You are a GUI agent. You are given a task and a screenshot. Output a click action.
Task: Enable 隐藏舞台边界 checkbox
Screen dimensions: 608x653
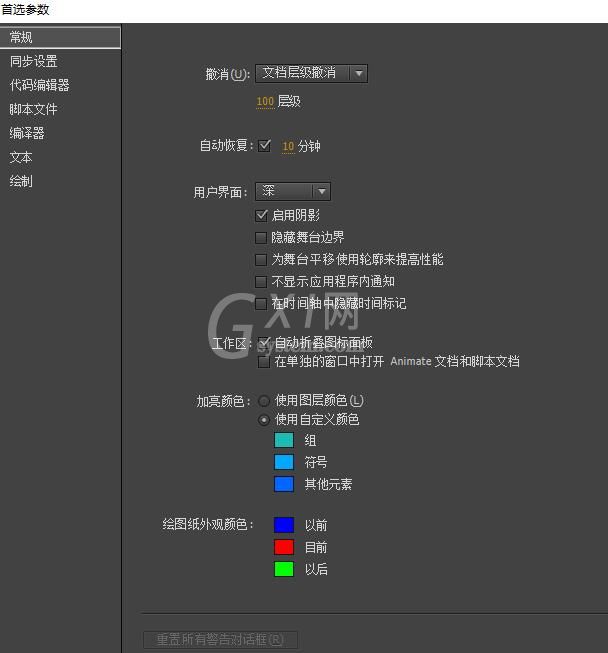point(261,238)
